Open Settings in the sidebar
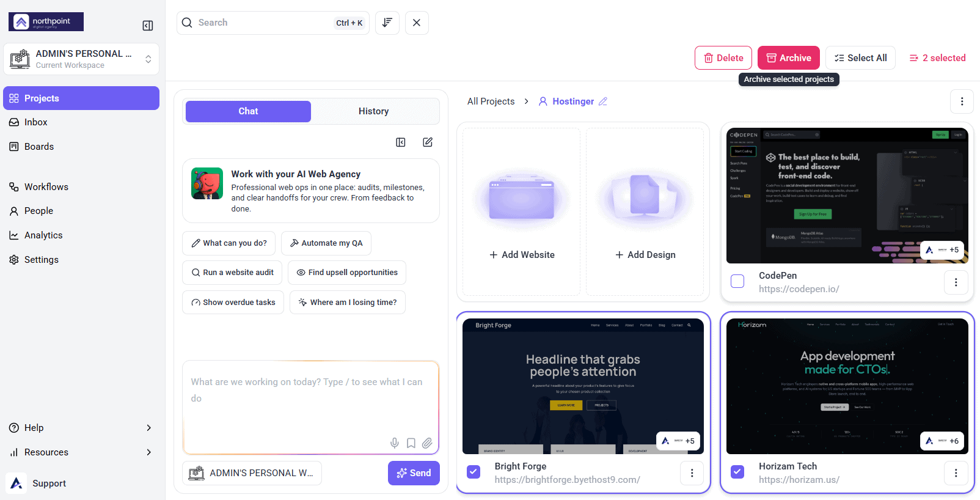The width and height of the screenshot is (980, 500). (81, 260)
